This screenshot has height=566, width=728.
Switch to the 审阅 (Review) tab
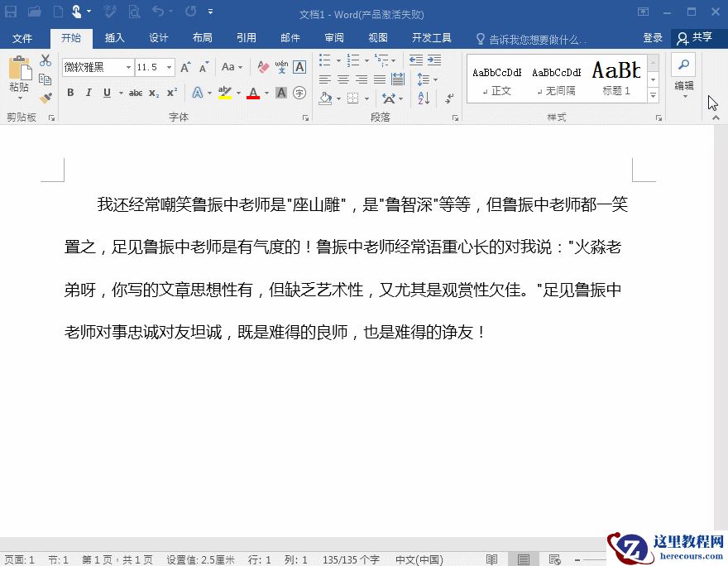click(334, 38)
